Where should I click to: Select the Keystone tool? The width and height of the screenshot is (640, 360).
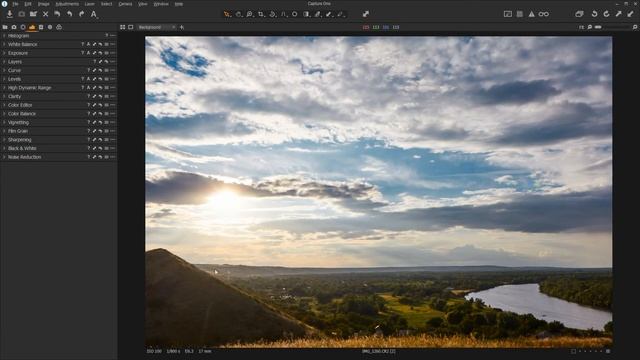284,14
